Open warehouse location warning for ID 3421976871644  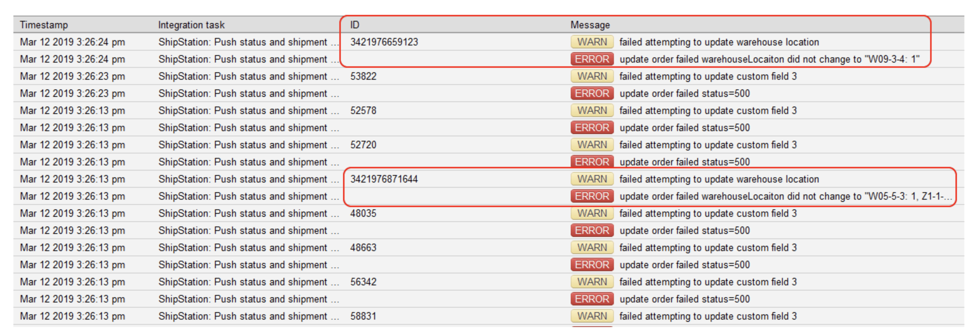click(x=719, y=179)
